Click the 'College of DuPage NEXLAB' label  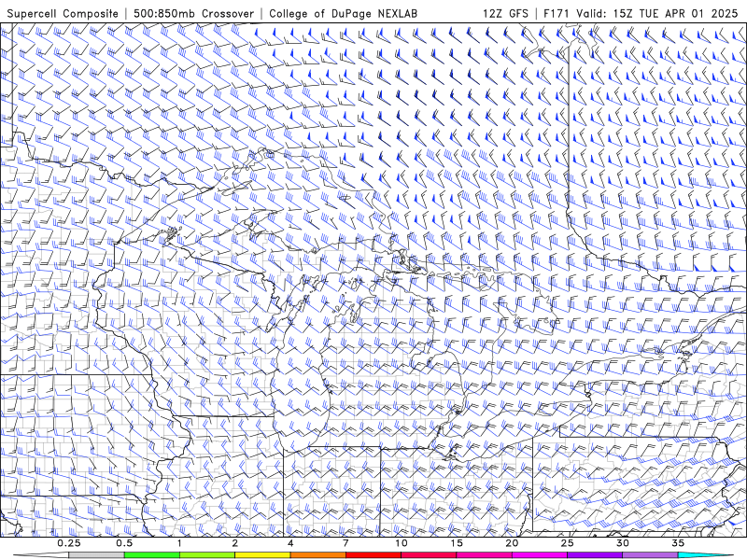343,13
